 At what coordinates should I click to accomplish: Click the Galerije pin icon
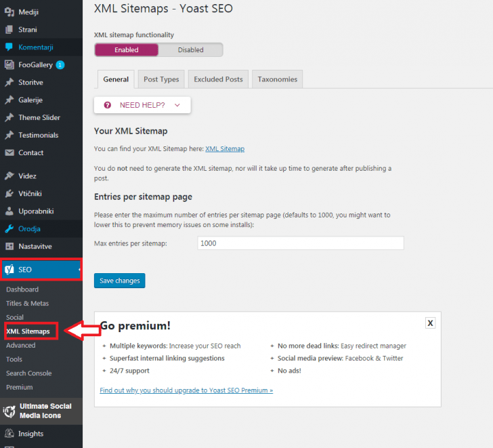(x=9, y=100)
